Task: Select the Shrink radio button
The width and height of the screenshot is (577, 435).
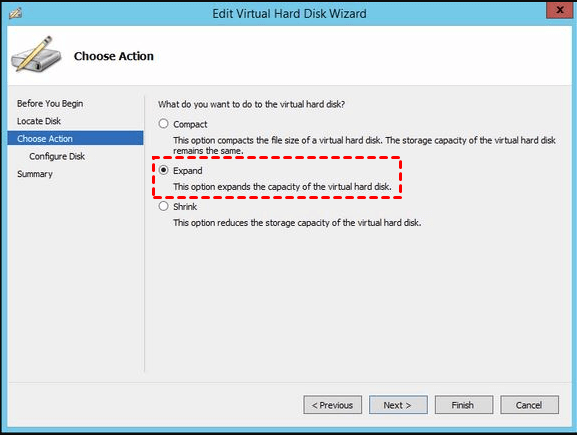Action: click(x=163, y=206)
